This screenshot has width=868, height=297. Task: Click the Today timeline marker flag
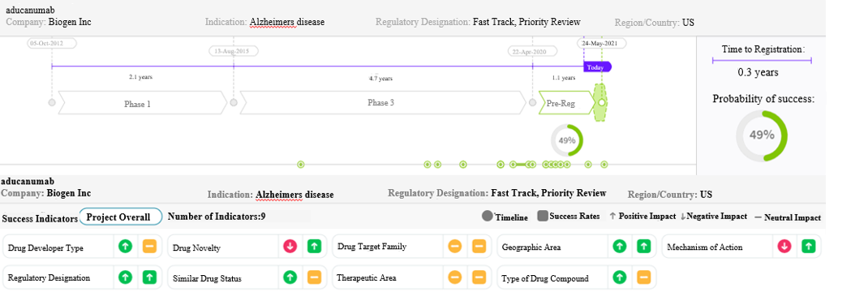(597, 67)
